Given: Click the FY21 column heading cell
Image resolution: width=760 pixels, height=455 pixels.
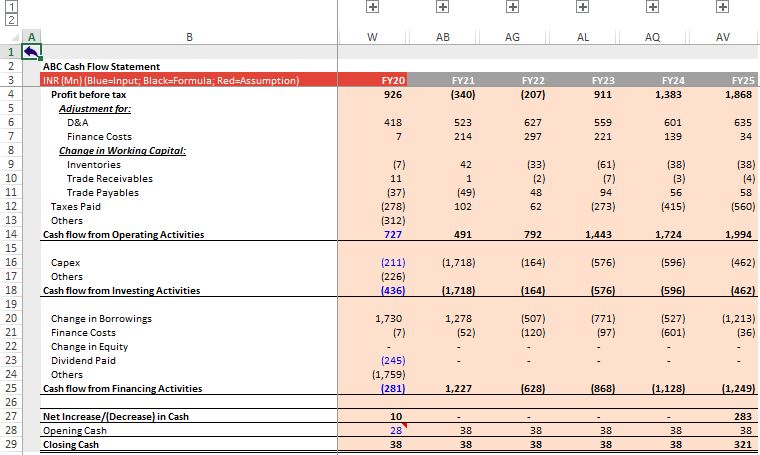Looking at the screenshot, I should coord(443,80).
